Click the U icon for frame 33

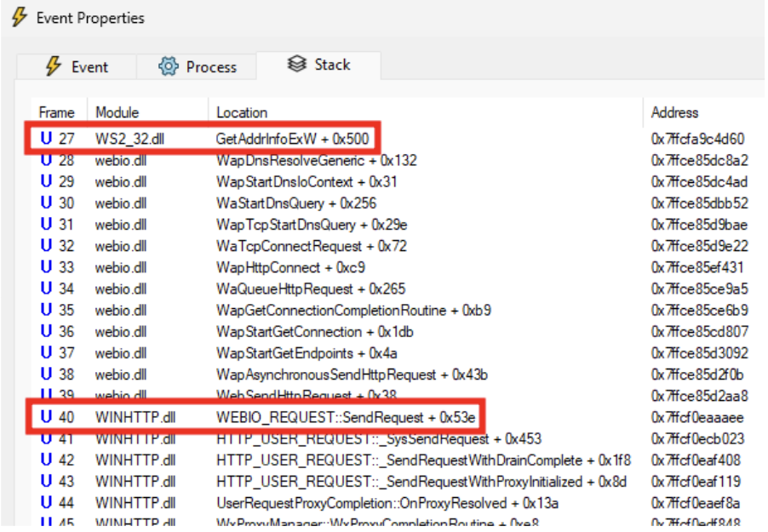click(45, 267)
